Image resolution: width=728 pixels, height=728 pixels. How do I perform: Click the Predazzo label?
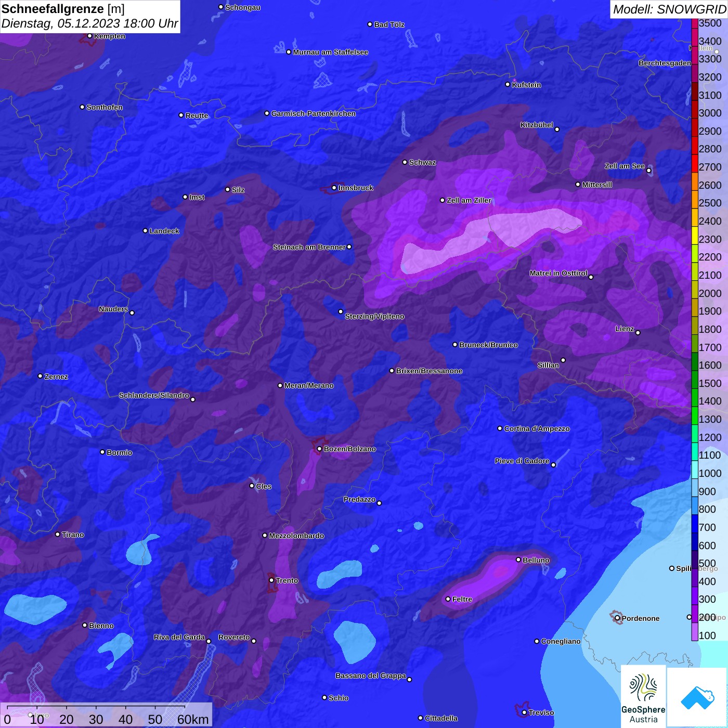click(359, 499)
